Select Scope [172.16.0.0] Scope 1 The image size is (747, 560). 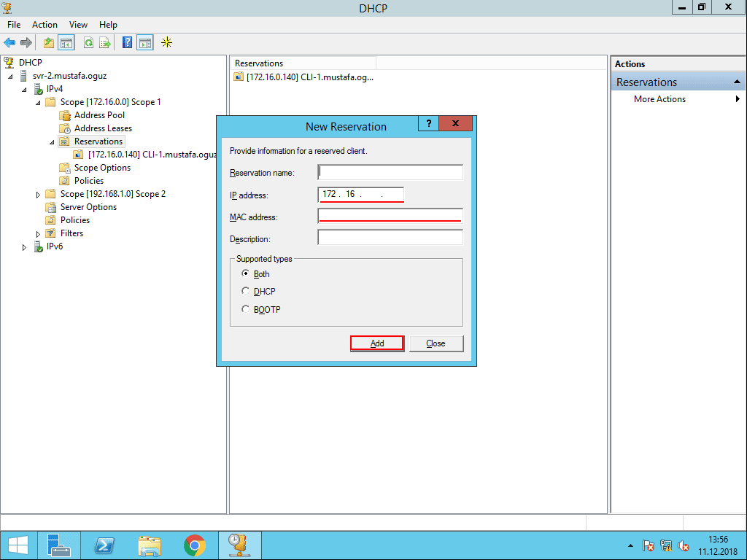coord(111,102)
